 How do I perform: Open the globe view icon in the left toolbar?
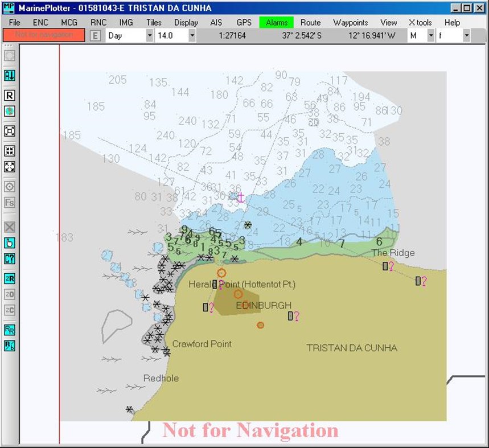(9, 111)
